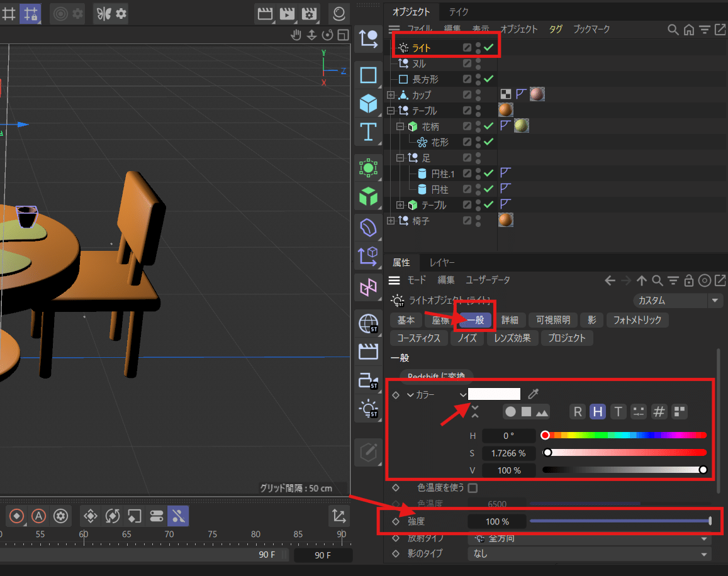Toggle the green enable checkmark on ライト
This screenshot has height=576, width=728.
(488, 46)
